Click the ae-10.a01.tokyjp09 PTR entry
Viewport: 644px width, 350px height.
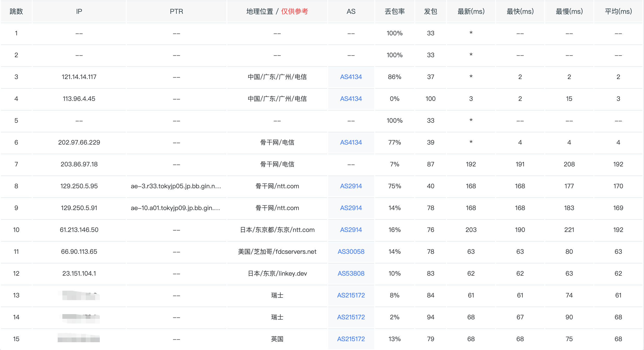[x=175, y=208]
